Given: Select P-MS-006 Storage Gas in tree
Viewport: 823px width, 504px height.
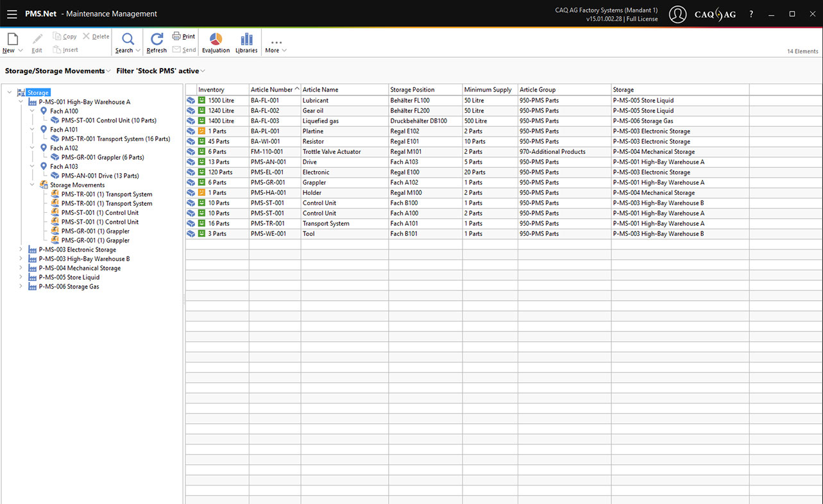Looking at the screenshot, I should [x=69, y=287].
